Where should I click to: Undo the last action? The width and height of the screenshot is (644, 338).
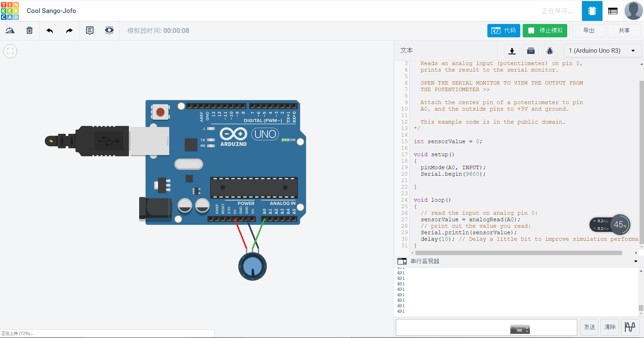[50, 30]
